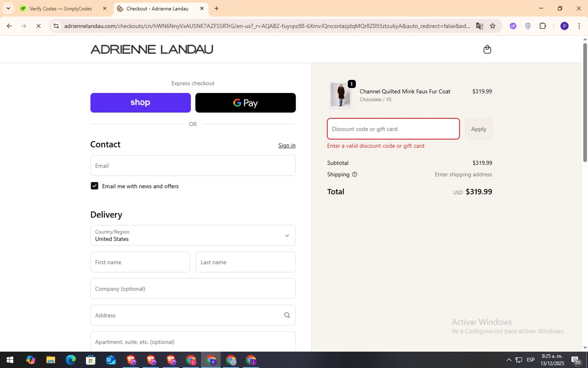The height and width of the screenshot is (368, 588).
Task: Click the Apartment, suite, etc. field
Action: click(x=193, y=342)
